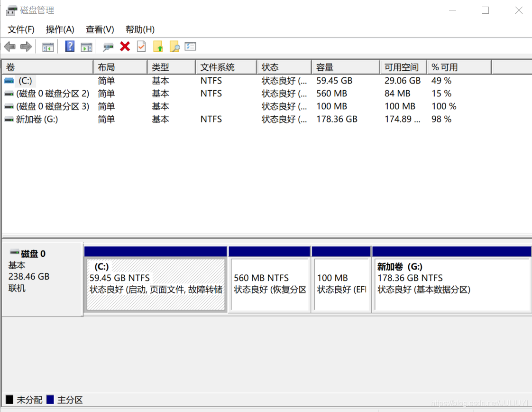Click the 560 MB capacity cell
The width and height of the screenshot is (532, 412).
[331, 94]
